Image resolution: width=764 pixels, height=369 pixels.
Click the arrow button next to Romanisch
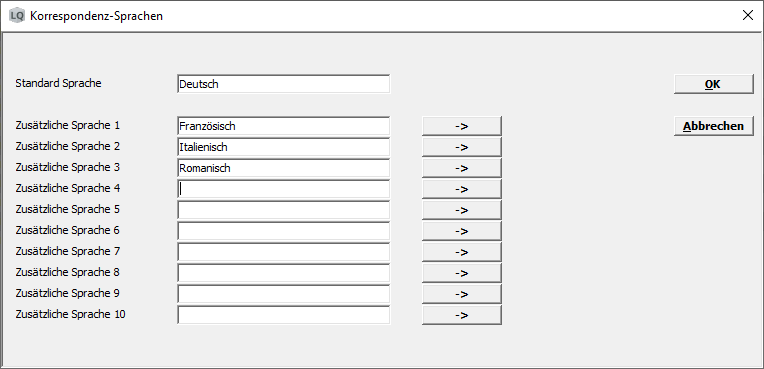[x=461, y=168]
